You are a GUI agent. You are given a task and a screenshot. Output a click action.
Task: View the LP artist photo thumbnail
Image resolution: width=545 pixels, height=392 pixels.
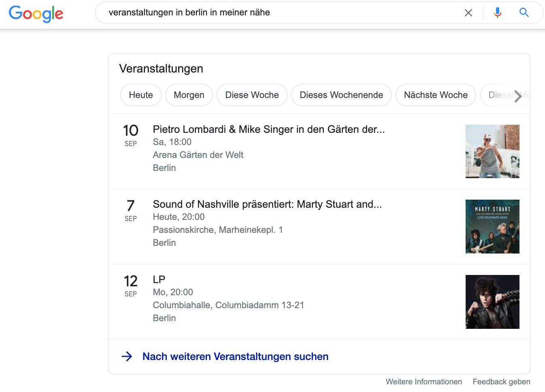pos(492,302)
